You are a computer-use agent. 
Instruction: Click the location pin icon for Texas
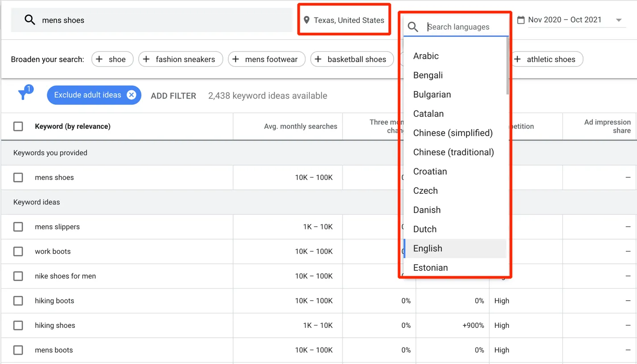[307, 20]
